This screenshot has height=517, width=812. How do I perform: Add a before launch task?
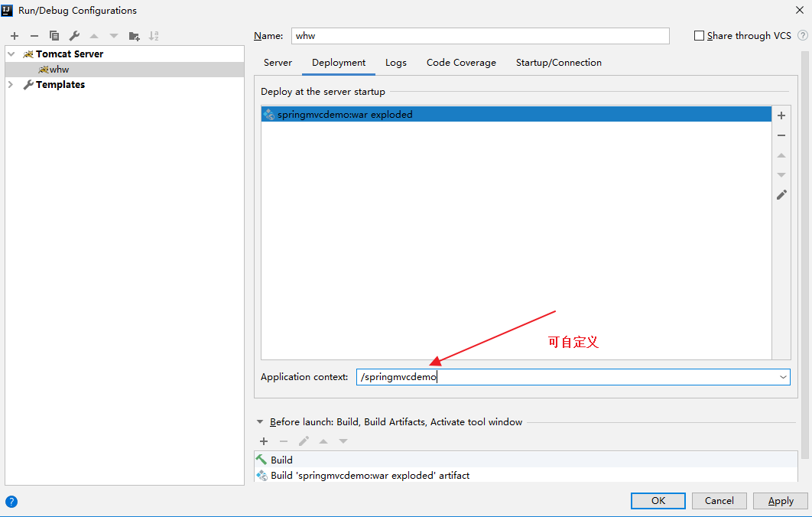point(264,441)
